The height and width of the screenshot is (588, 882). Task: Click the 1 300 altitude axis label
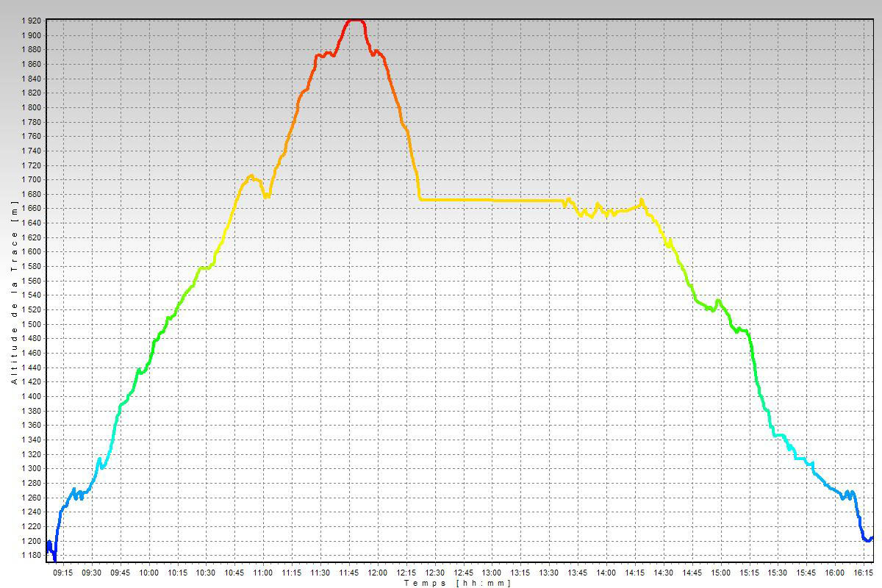(x=31, y=469)
